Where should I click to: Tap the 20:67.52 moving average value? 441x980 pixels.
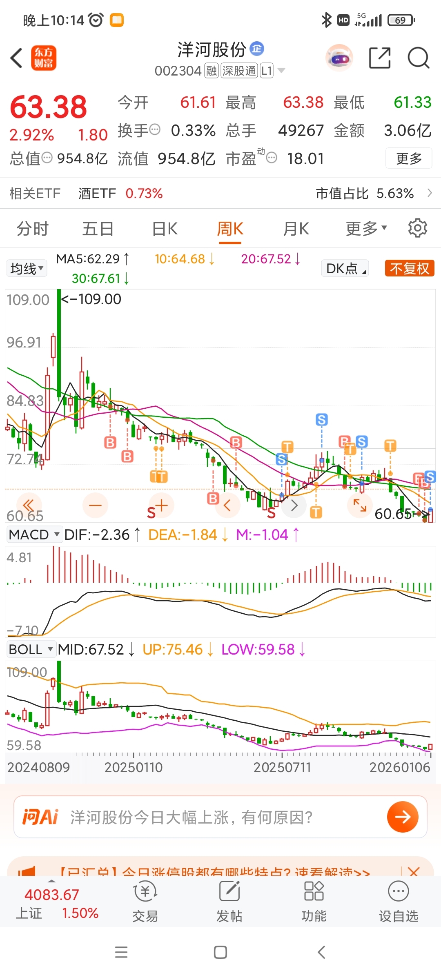pyautogui.click(x=271, y=259)
